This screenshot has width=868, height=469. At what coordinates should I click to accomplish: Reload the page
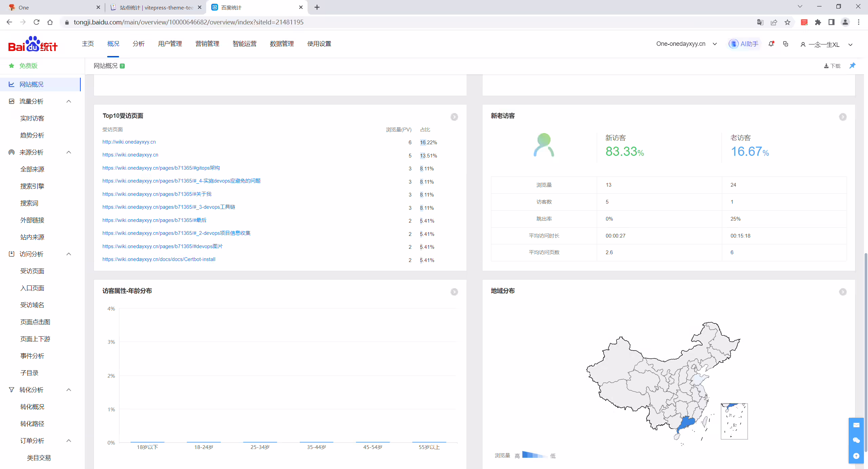pyautogui.click(x=37, y=22)
